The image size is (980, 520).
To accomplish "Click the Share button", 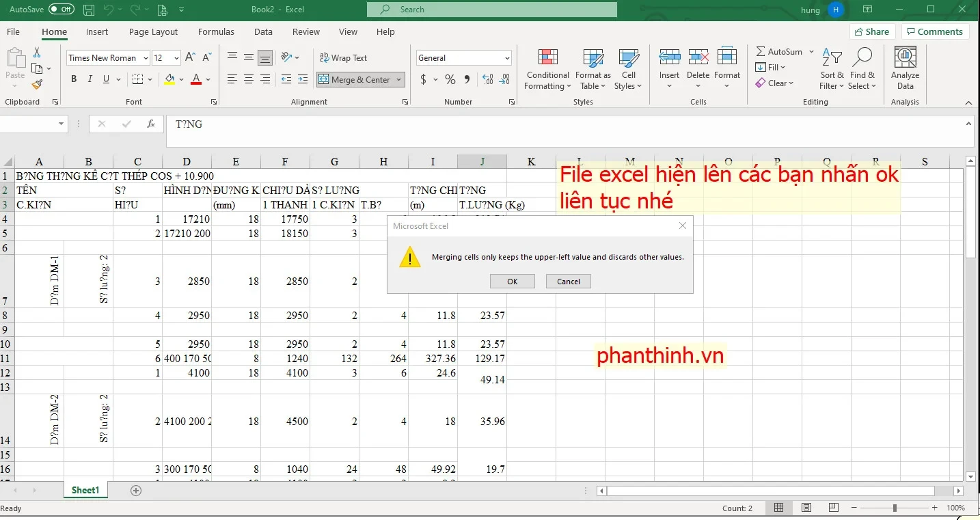I will tap(871, 31).
